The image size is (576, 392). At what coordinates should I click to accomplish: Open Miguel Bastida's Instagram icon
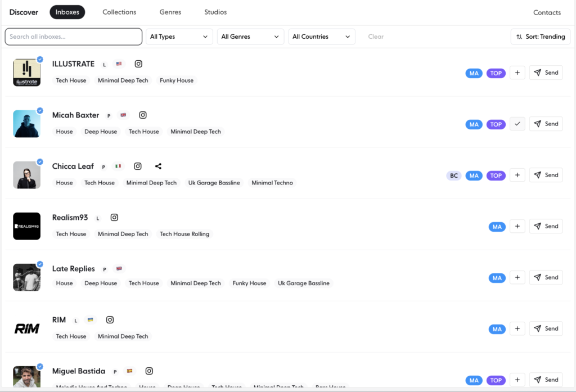[149, 371]
